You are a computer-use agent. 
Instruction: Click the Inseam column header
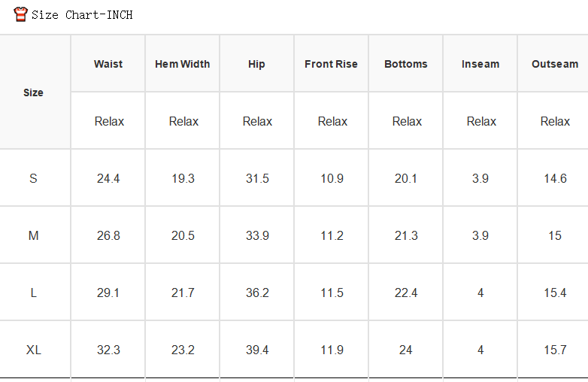click(x=480, y=64)
